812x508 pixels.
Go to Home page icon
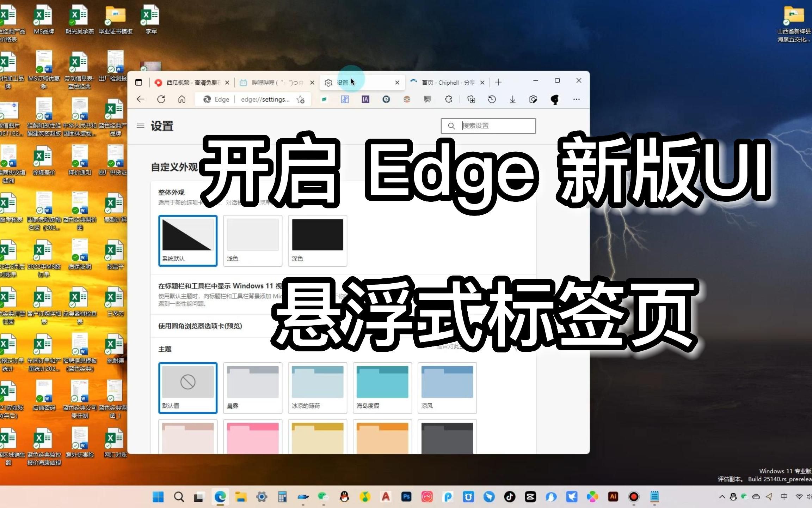click(182, 99)
